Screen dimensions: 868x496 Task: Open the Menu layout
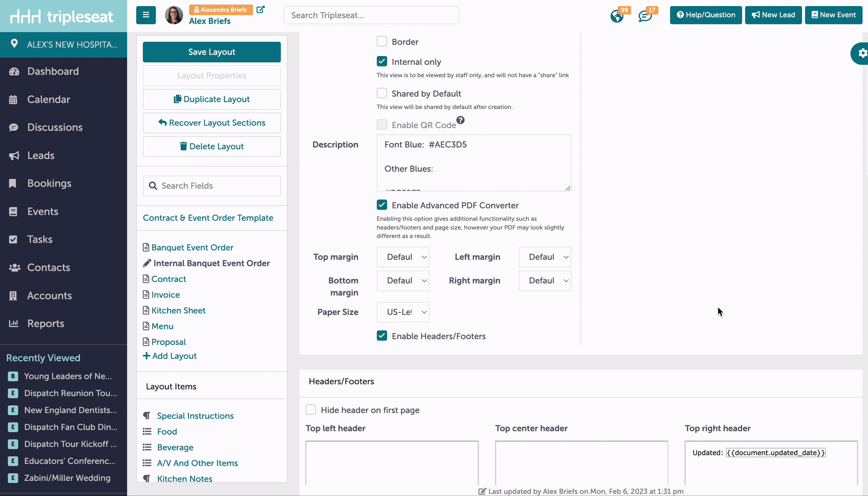point(162,326)
